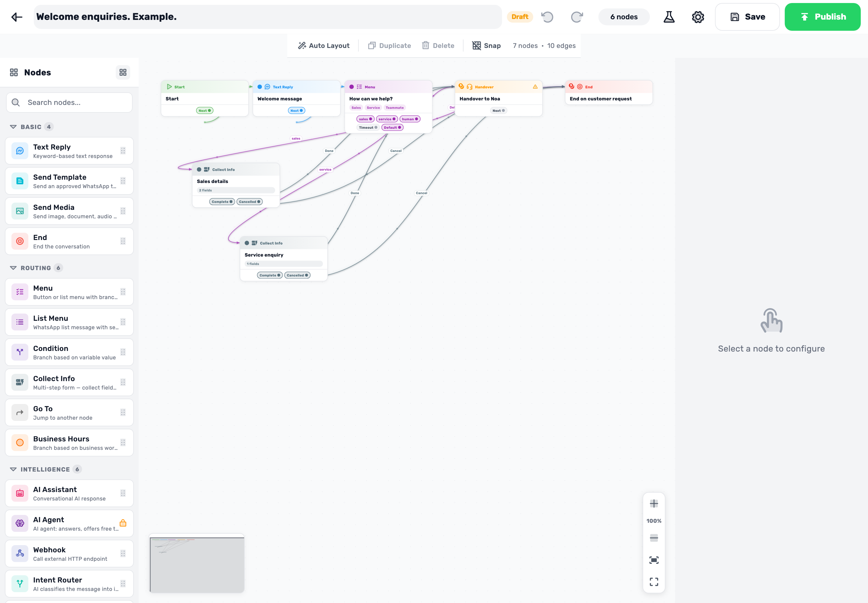The height and width of the screenshot is (603, 868).
Task: Click Delete in the toolbar
Action: 438,46
